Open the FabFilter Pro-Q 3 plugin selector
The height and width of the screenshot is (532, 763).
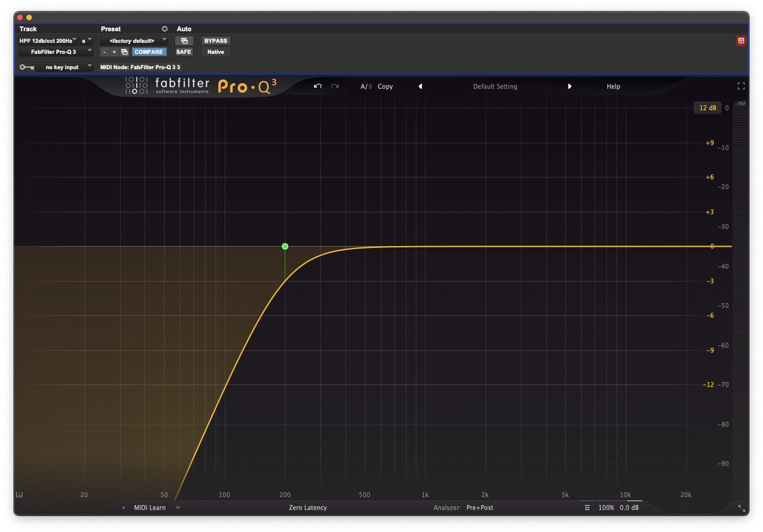click(x=56, y=52)
